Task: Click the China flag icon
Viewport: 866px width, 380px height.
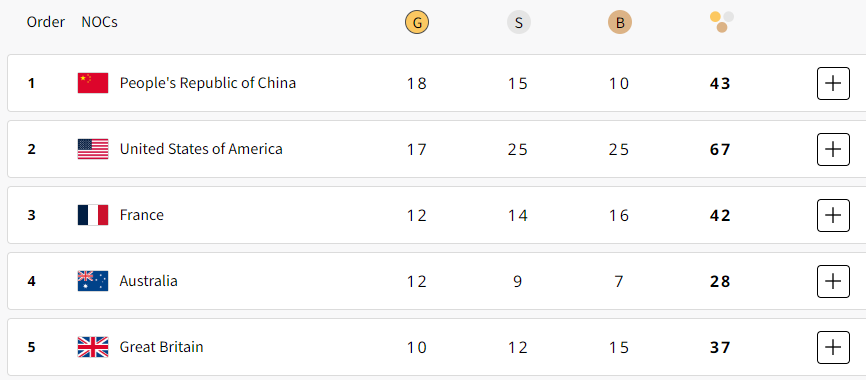Action: coord(93,83)
